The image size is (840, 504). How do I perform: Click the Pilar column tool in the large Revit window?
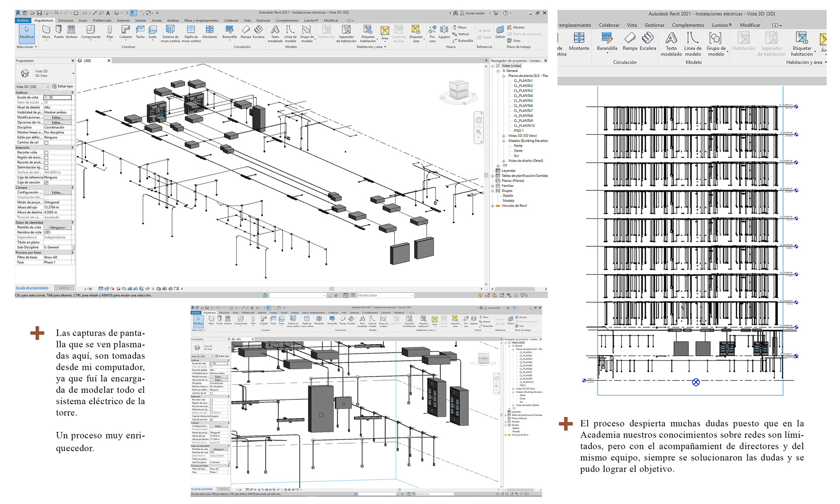[110, 32]
